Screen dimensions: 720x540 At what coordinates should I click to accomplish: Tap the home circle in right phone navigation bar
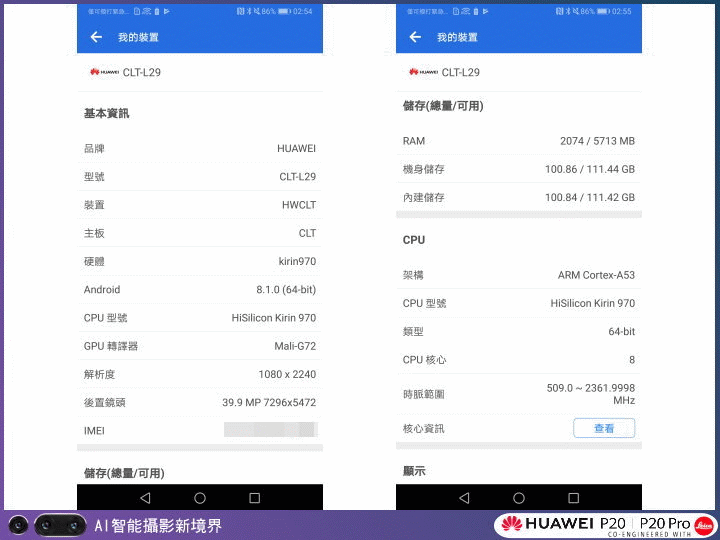[519, 498]
